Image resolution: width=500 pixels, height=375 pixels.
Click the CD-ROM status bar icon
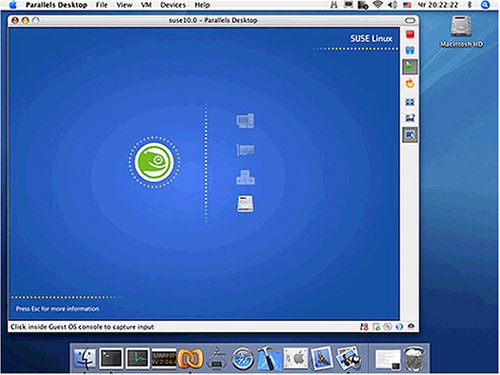pyautogui.click(x=387, y=327)
